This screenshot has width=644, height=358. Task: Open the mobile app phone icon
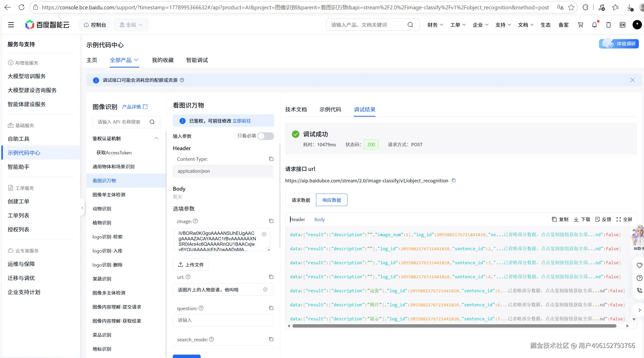tap(608, 25)
